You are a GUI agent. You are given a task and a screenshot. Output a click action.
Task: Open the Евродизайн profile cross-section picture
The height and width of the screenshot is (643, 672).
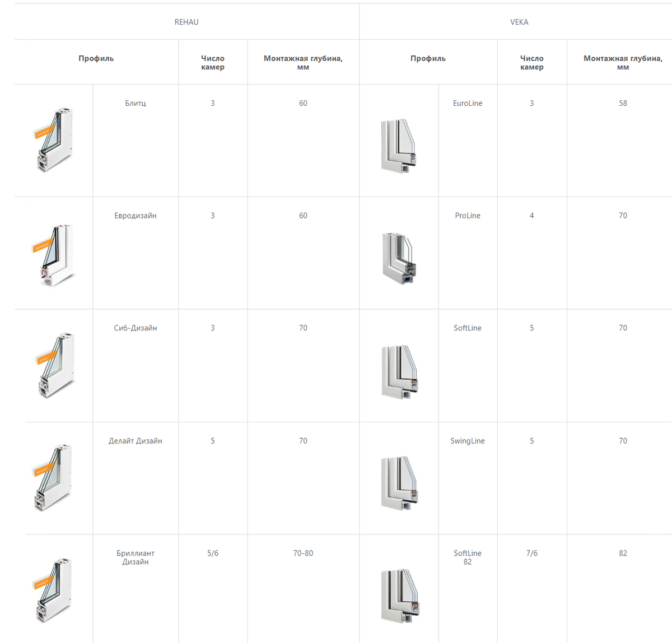54,255
